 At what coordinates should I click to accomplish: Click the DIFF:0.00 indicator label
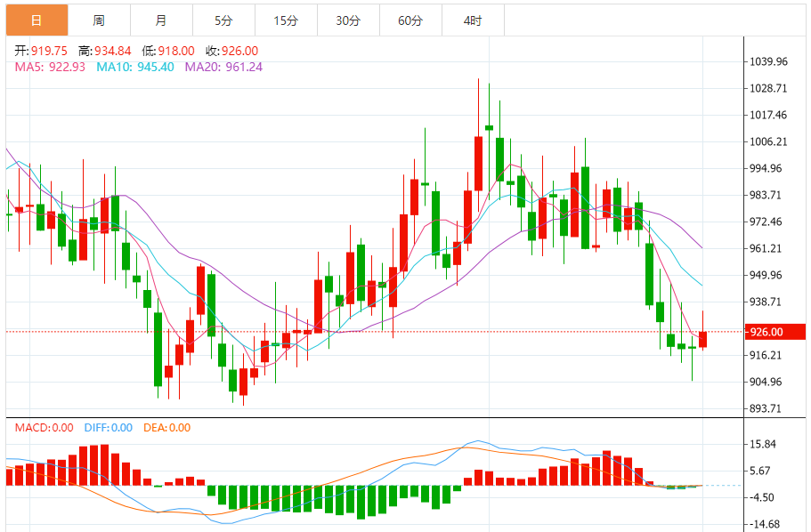pos(109,428)
